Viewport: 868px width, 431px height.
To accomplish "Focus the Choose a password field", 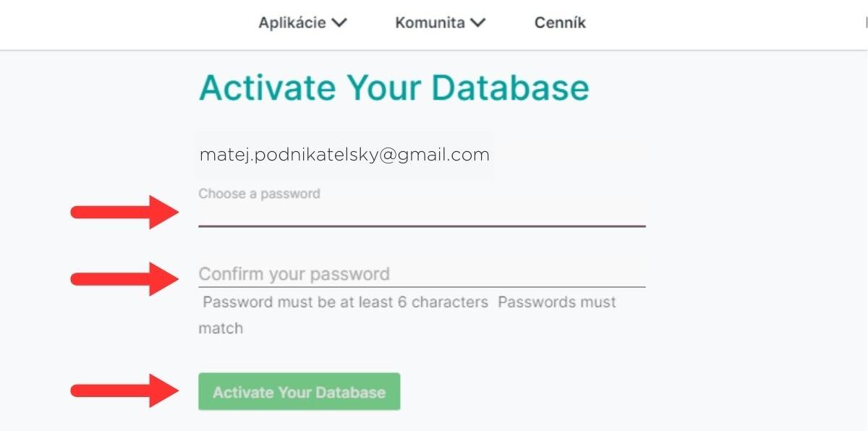I will point(422,215).
